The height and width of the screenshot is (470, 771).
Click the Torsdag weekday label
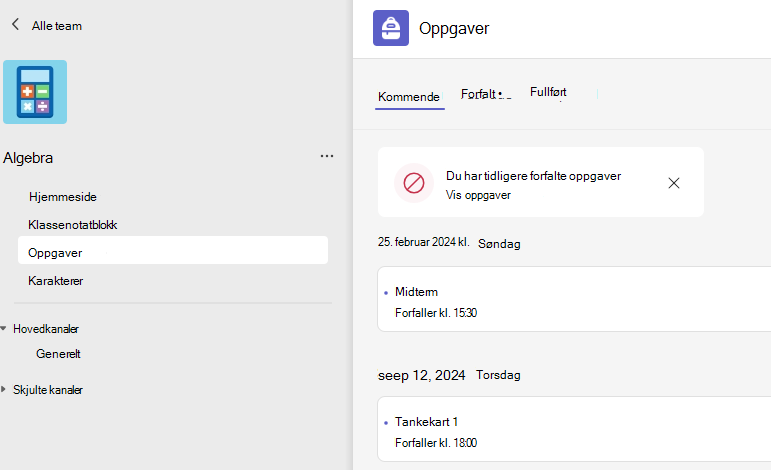pos(498,375)
